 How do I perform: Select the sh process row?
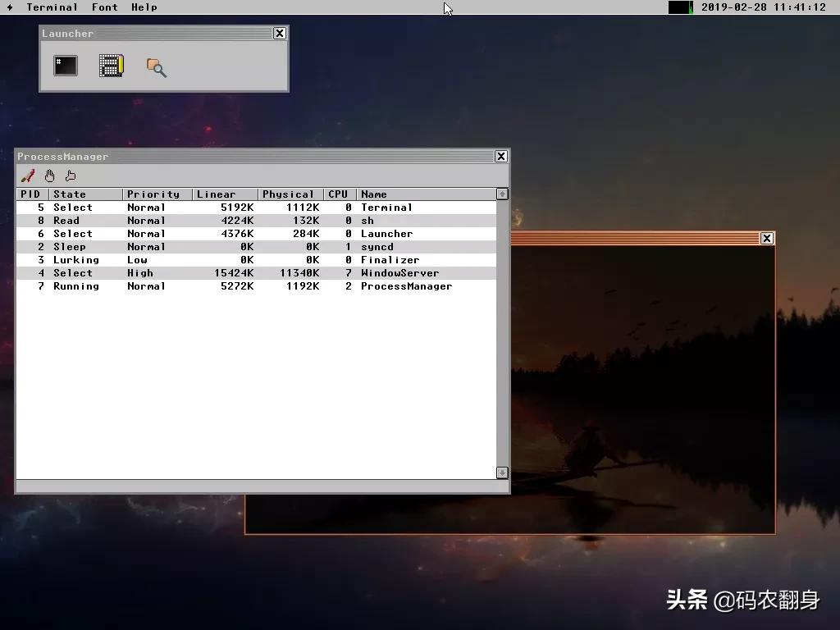coord(246,220)
